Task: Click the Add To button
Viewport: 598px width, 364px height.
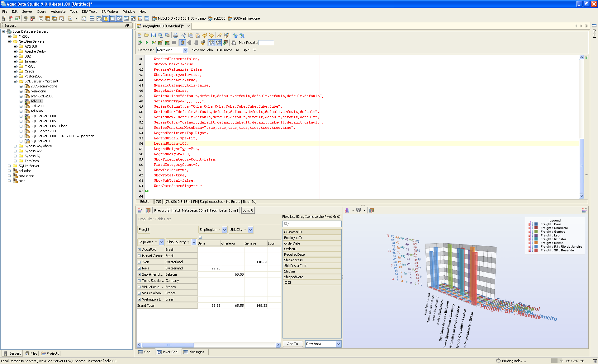Action: pyautogui.click(x=292, y=344)
